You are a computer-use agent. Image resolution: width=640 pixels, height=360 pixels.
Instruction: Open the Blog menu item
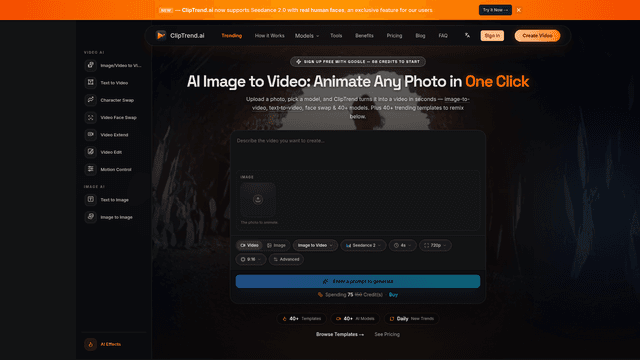(x=420, y=36)
